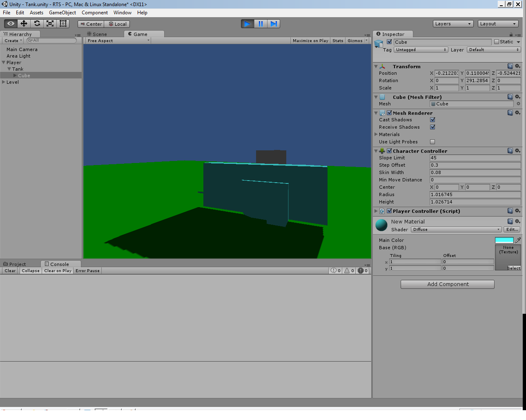Select the Rect transform tool
The image size is (526, 420).
[63, 24]
